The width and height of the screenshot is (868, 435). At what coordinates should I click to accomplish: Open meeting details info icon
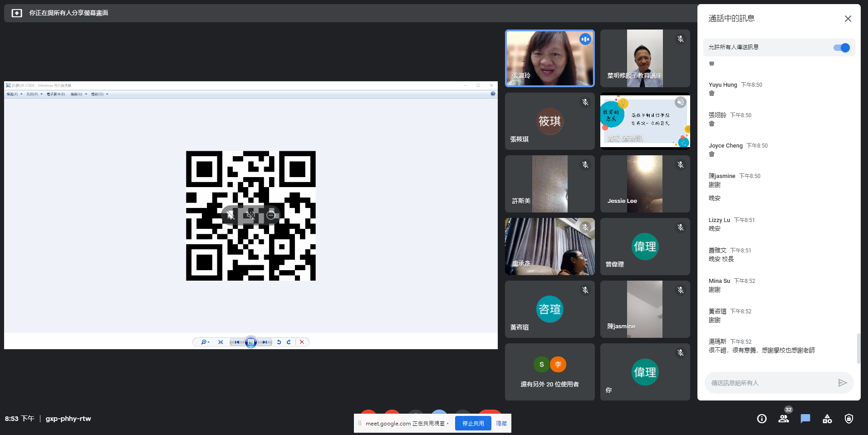tap(762, 419)
